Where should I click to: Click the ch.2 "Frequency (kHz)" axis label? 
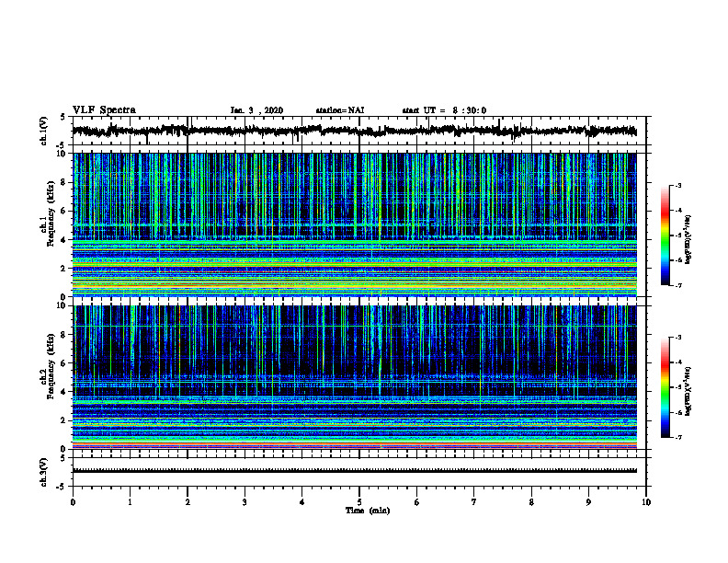click(51, 366)
